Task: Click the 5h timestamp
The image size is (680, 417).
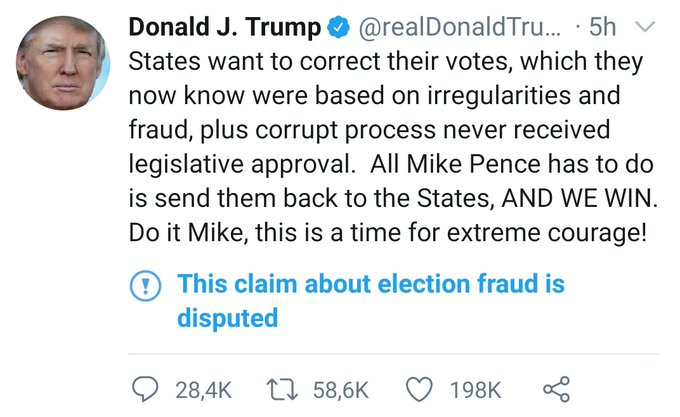Action: [605, 29]
